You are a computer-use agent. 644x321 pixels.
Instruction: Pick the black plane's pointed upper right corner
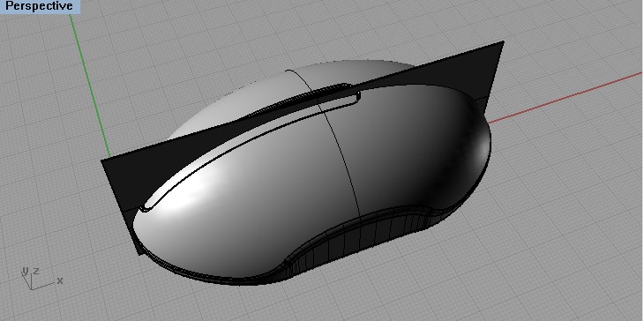(x=502, y=42)
